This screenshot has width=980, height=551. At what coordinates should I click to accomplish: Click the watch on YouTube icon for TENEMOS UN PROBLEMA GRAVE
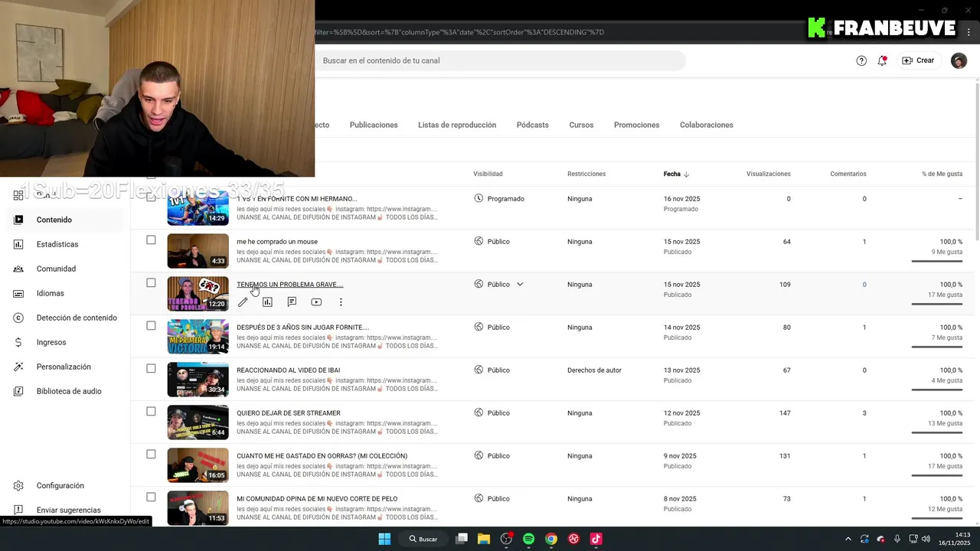[316, 302]
